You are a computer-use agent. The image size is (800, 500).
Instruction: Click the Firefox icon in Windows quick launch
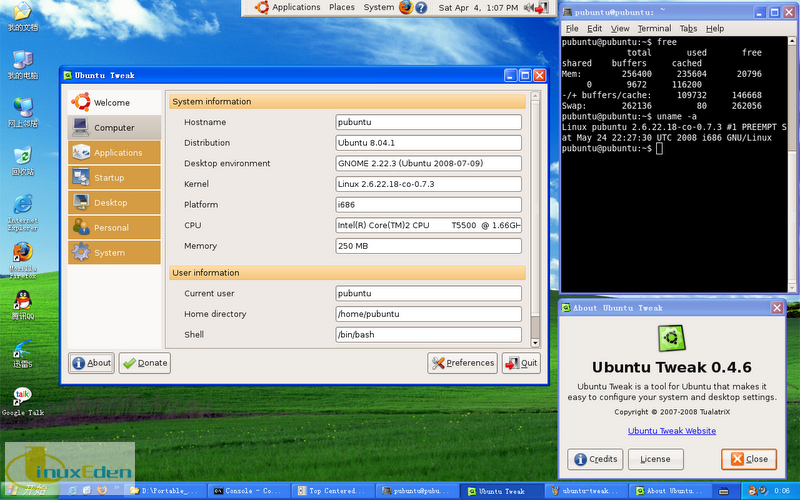[x=102, y=490]
